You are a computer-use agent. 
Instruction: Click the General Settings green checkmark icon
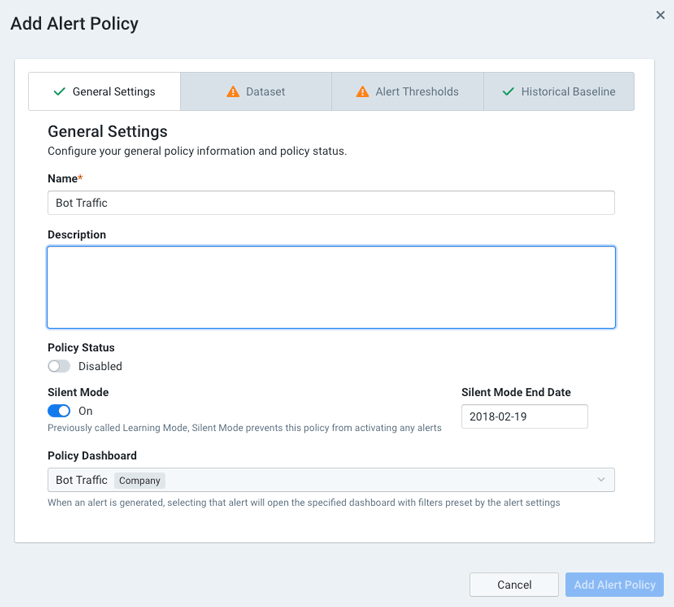59,92
